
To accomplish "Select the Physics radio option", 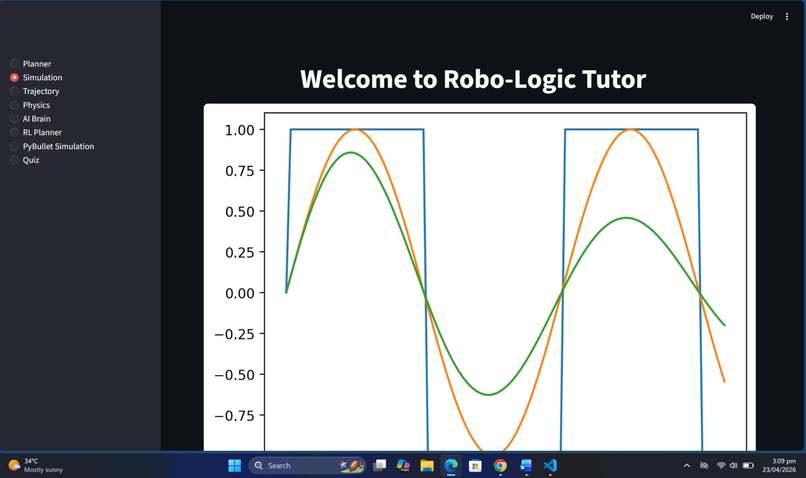I will pyautogui.click(x=30, y=105).
